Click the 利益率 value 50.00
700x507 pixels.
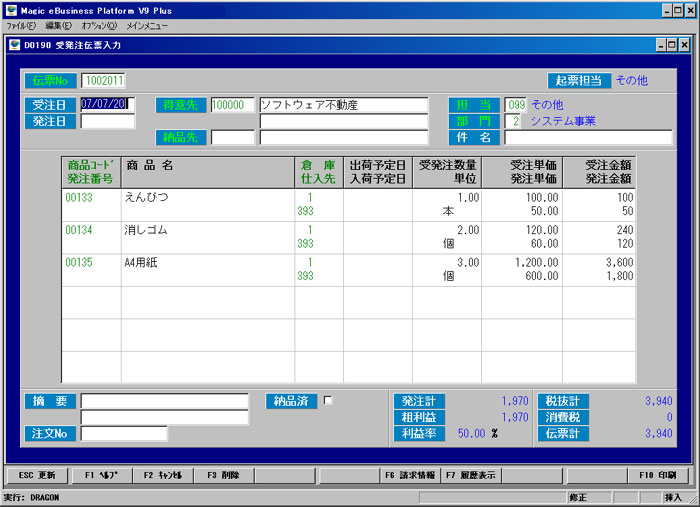click(471, 433)
